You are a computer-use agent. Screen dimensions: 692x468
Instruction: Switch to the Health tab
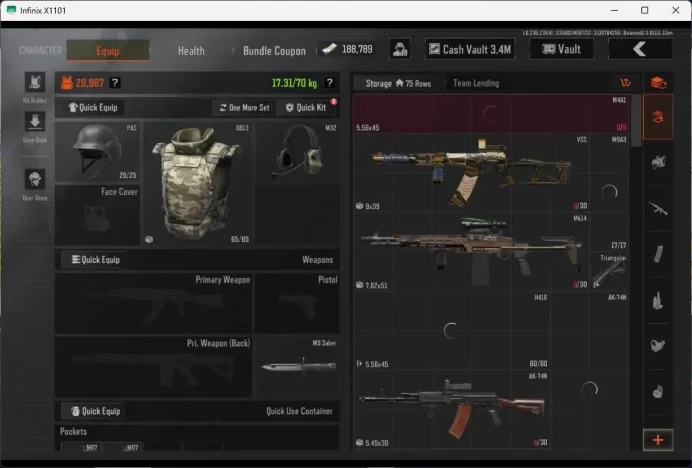(x=191, y=51)
